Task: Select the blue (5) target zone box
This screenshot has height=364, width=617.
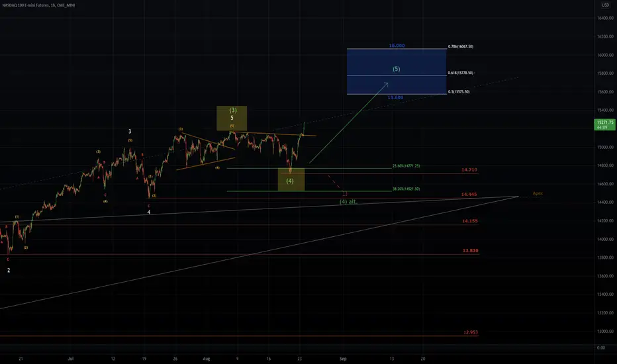Action: click(397, 71)
